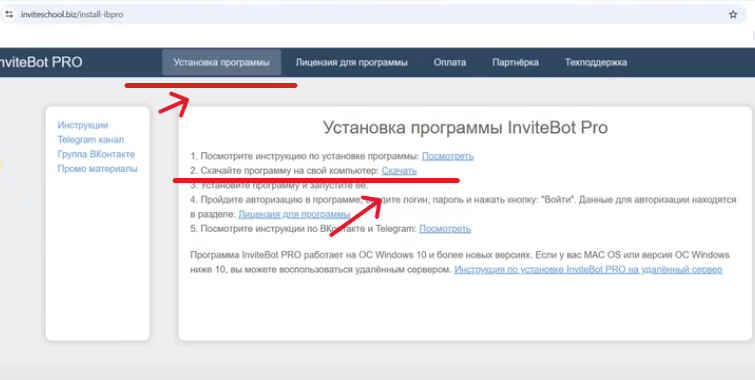This screenshot has width=755, height=380.
Task: Click the paragraph about OC Windows 10 support
Action: 460,262
